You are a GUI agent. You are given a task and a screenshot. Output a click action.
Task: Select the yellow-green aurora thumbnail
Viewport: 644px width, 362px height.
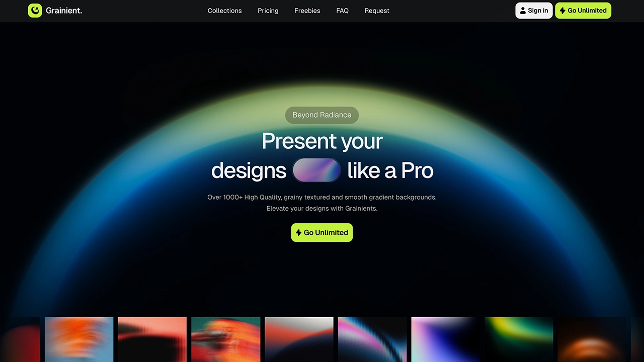tap(519, 339)
